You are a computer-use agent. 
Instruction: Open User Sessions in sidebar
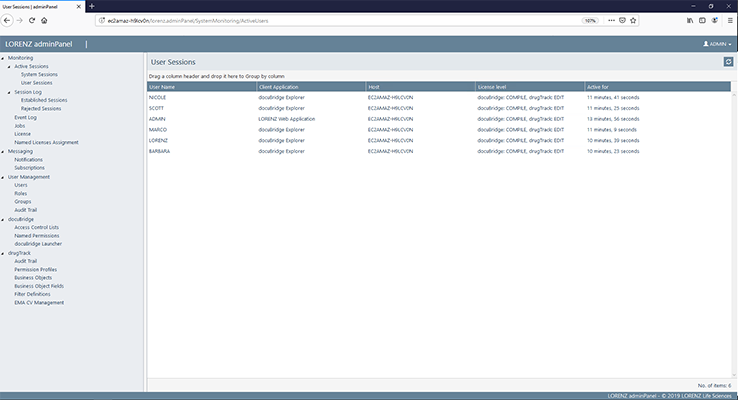[x=36, y=83]
